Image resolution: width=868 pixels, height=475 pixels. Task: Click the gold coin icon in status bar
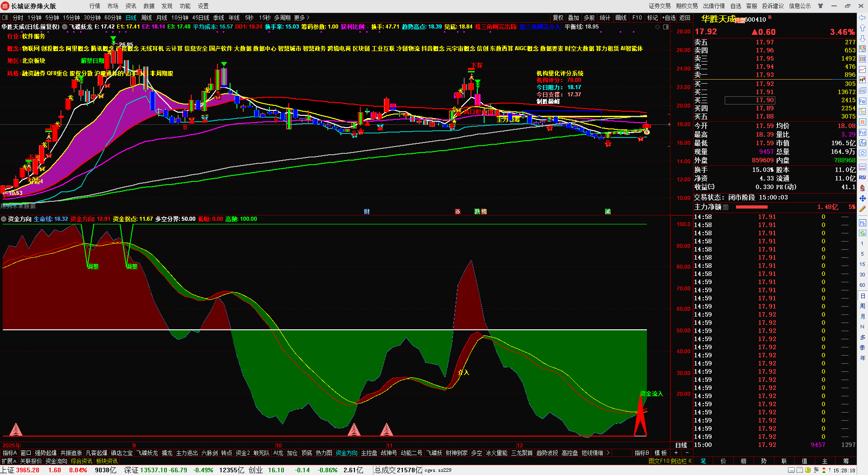click(808, 470)
